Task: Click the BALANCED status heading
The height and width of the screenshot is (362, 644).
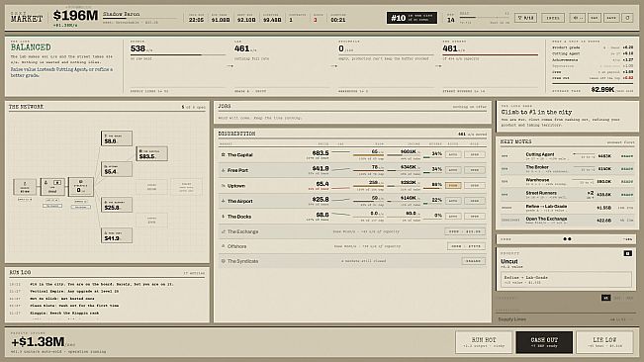Action: click(x=31, y=47)
